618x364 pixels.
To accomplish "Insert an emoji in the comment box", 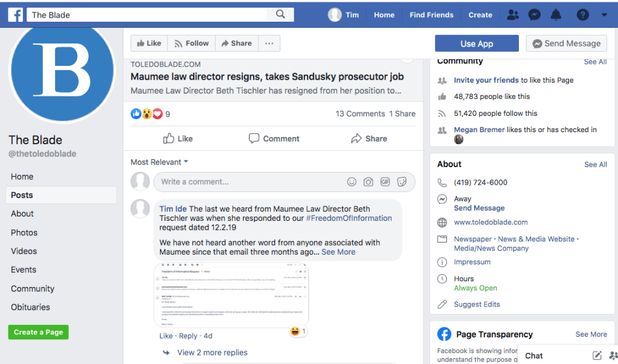I will [x=352, y=182].
